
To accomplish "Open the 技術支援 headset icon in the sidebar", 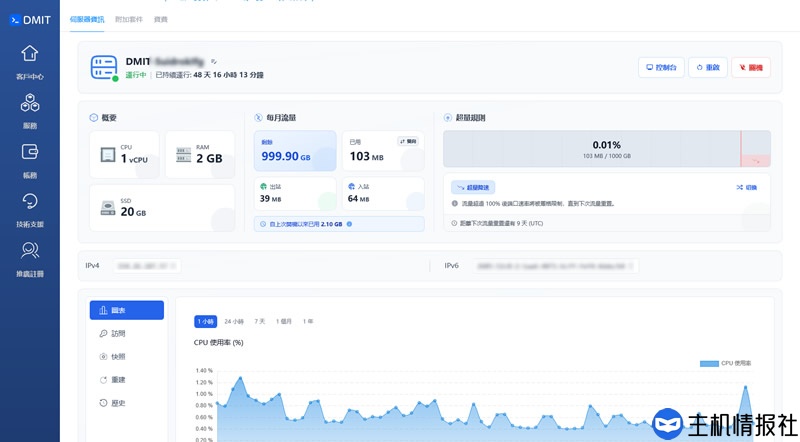I will (x=30, y=201).
